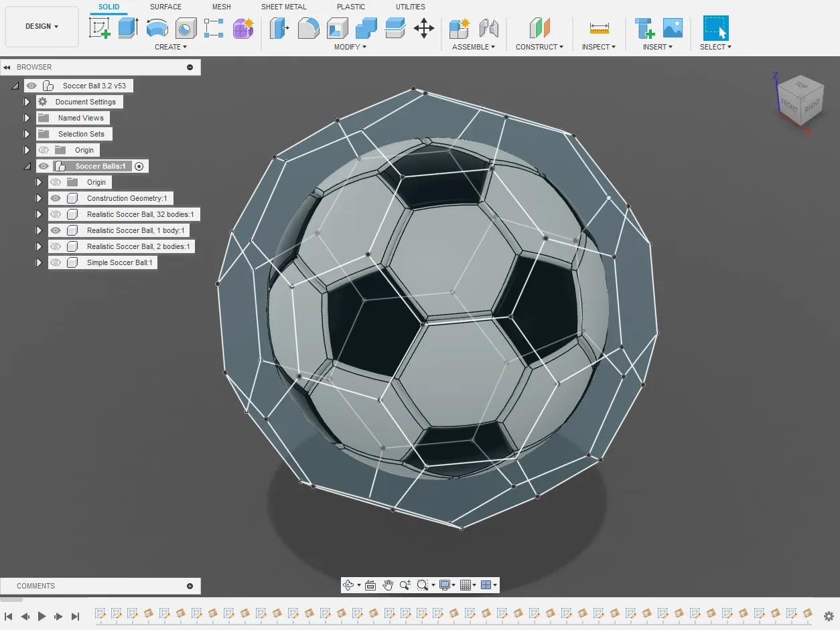
Task: Show the Simple Soccer Ball component
Action: click(56, 262)
